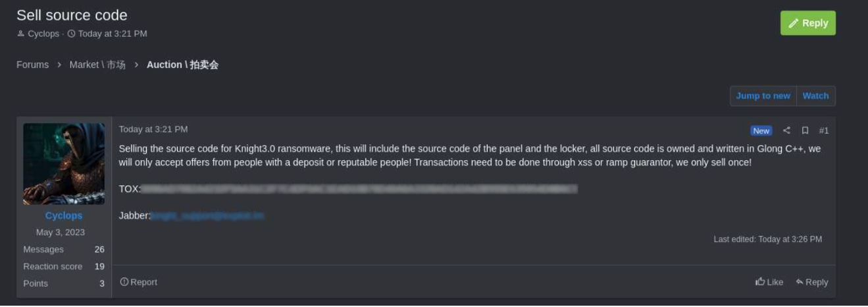Screen dimensions: 868x307
Task: Click the Messages count of 26
Action: click(x=99, y=250)
